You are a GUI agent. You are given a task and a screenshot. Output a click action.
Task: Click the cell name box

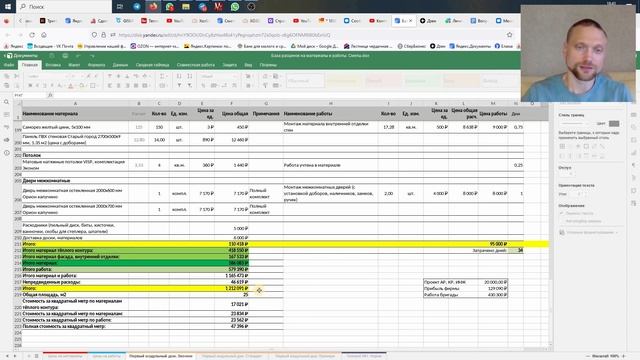click(x=29, y=95)
